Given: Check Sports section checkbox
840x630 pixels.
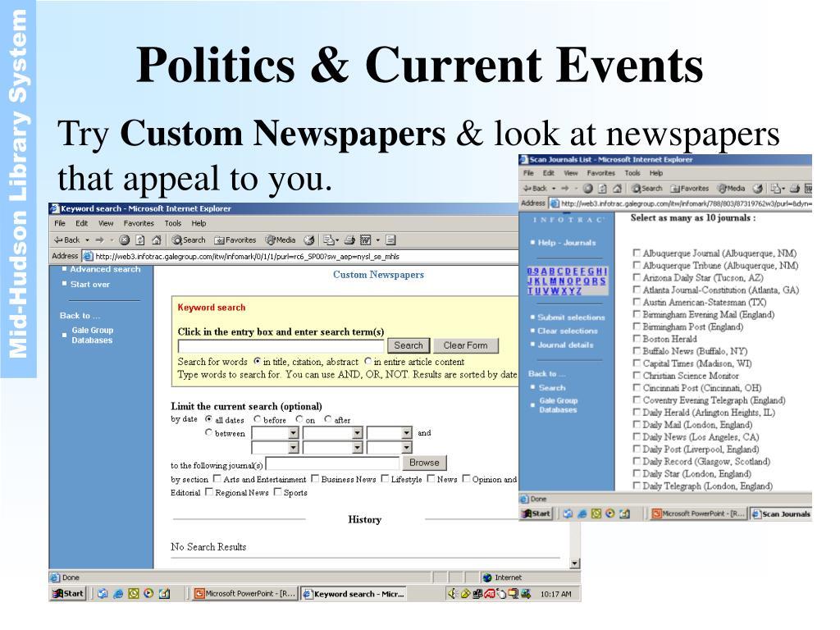Looking at the screenshot, I should coord(277,492).
